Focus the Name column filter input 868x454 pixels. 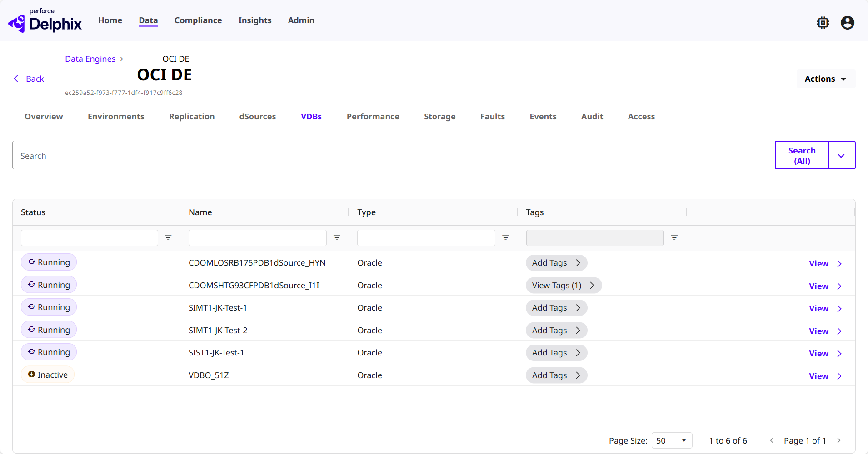point(257,238)
